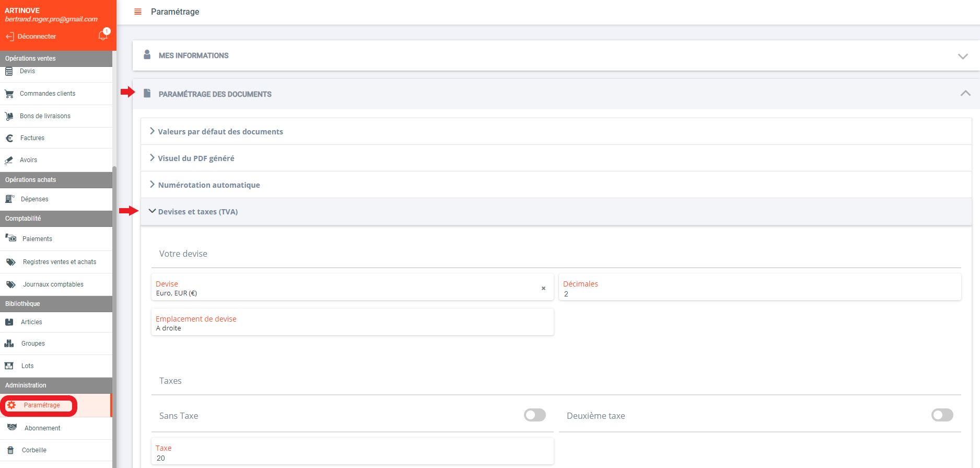Expand the Numérotation automatique section

click(x=208, y=185)
